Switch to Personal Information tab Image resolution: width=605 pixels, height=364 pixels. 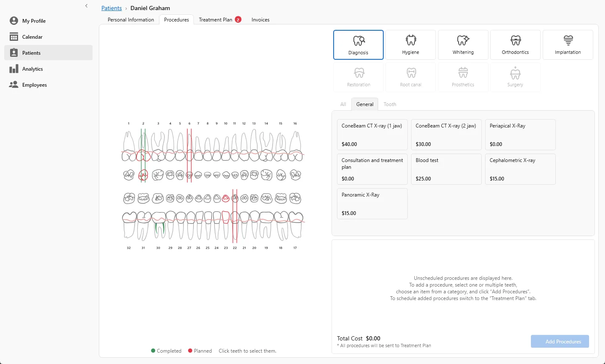click(x=131, y=20)
